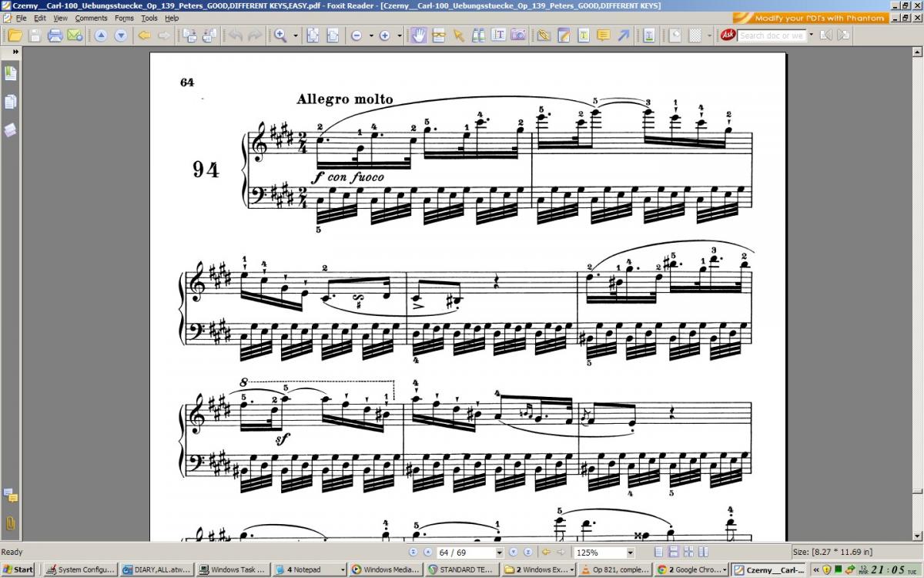
Task: Open the Forms menu
Action: tap(124, 18)
